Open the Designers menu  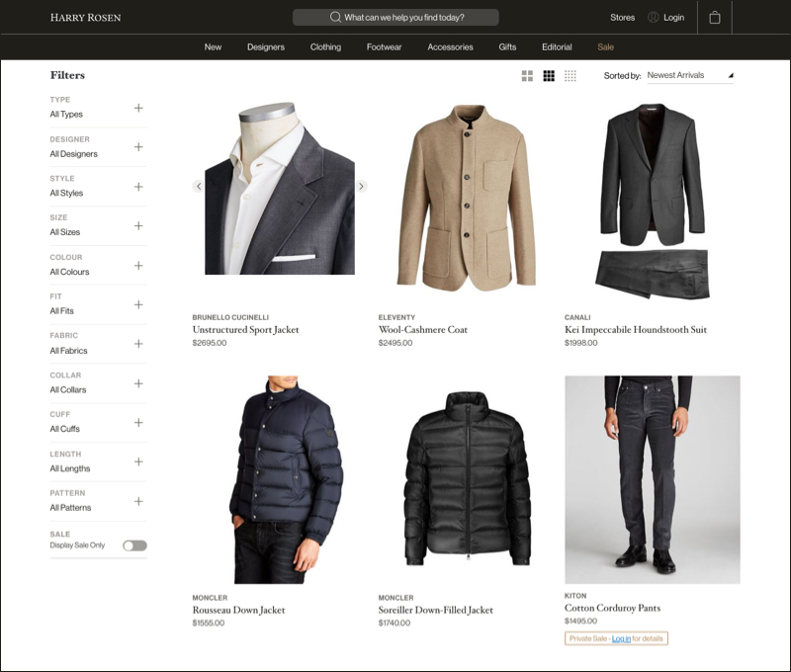coord(266,46)
